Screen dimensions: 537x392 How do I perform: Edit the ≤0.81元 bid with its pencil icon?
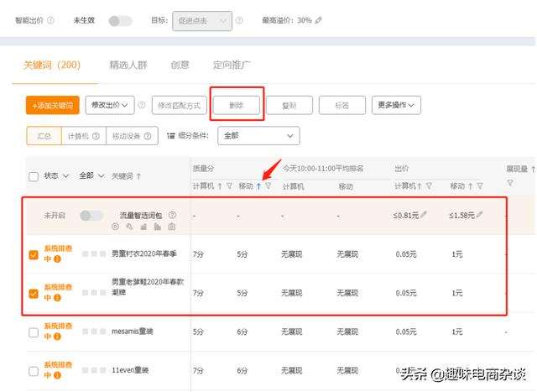pyautogui.click(x=424, y=215)
